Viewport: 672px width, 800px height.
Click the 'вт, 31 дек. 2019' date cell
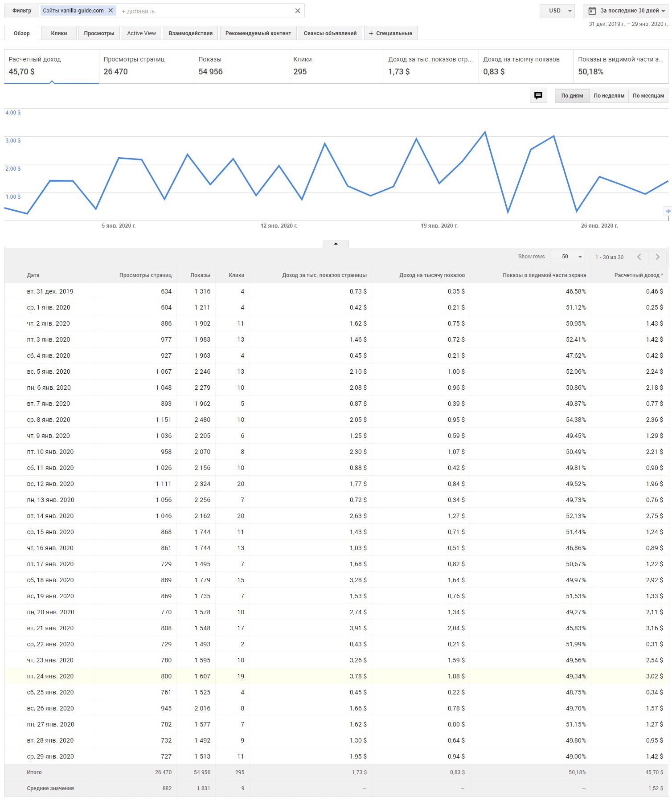tap(50, 291)
